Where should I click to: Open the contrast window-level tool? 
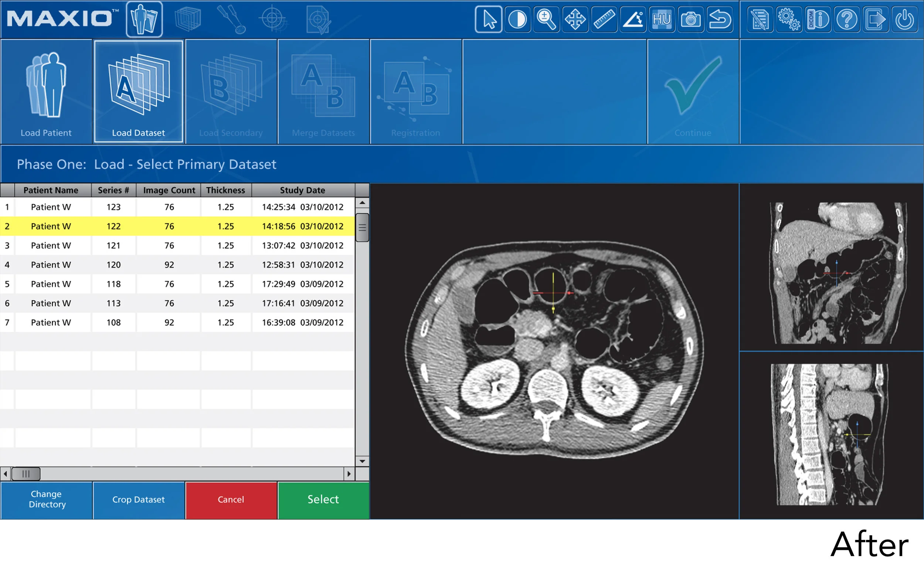(517, 19)
